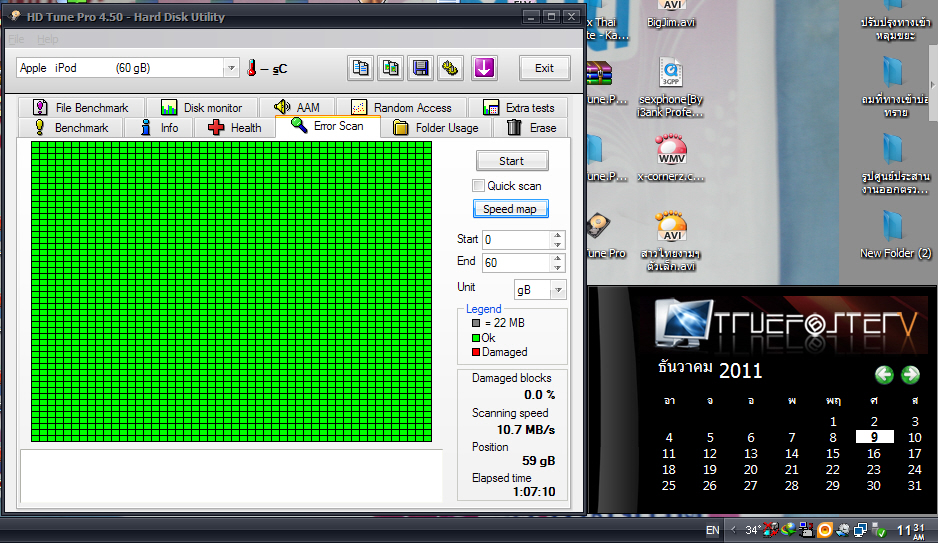
Task: Open the options wrench icon
Action: click(451, 68)
